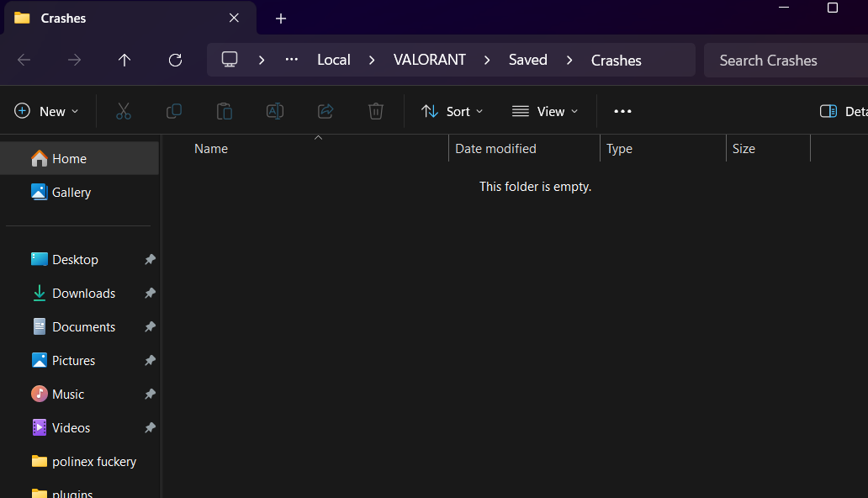Click pin icon next to Downloads
868x498 pixels.
click(x=150, y=293)
